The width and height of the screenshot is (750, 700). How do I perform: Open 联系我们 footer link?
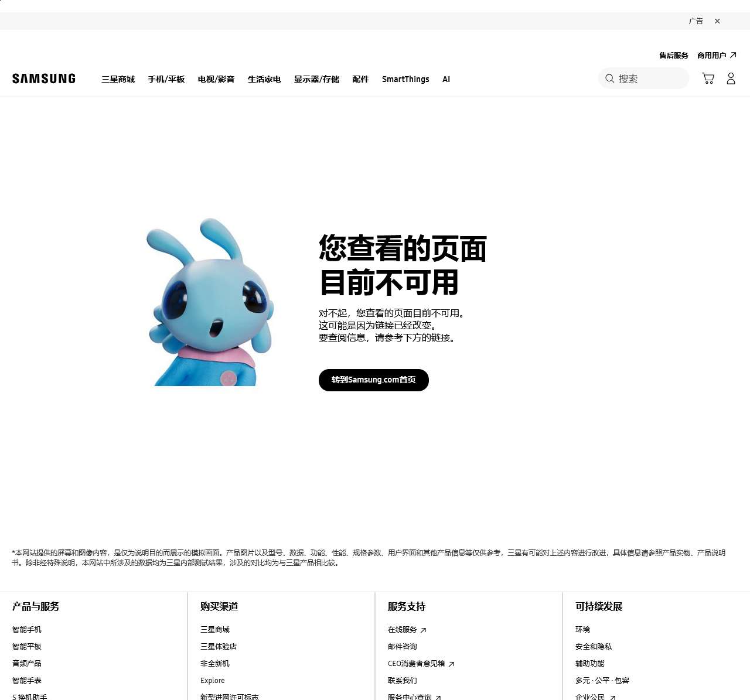[403, 681]
